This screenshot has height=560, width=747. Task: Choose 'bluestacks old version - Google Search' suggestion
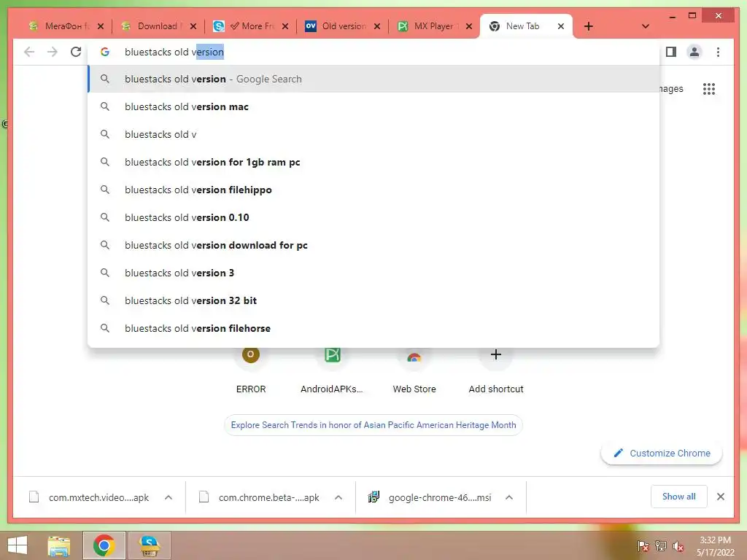click(374, 79)
